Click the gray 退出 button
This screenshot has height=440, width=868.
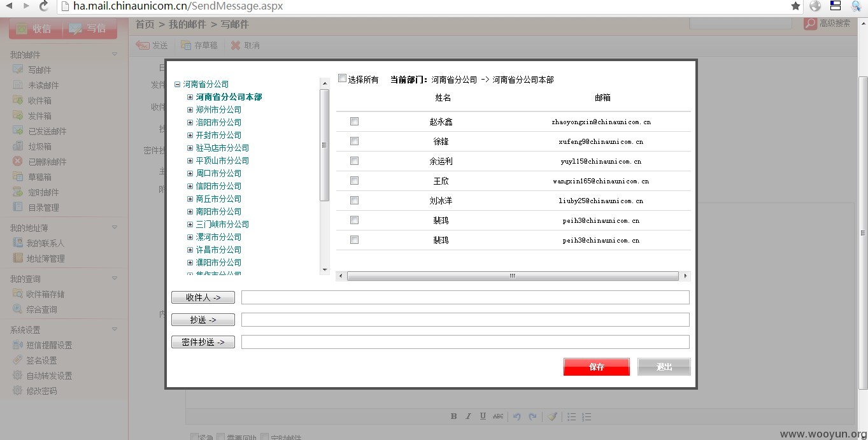pyautogui.click(x=664, y=367)
